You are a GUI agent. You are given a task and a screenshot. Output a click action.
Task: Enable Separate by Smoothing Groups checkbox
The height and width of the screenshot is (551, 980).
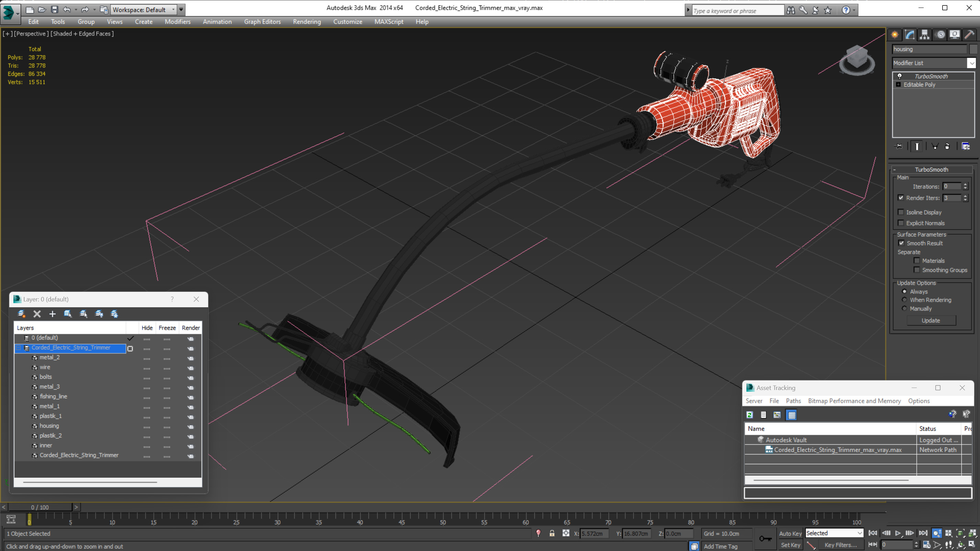[917, 270]
